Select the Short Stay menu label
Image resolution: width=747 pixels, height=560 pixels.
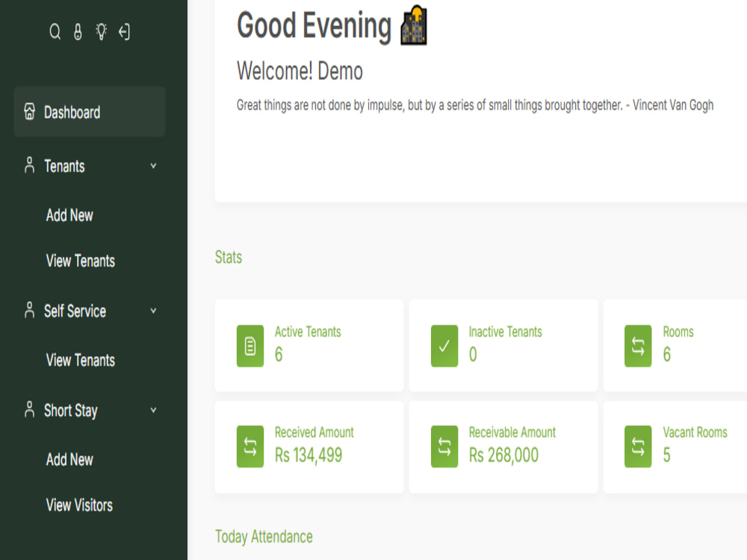[x=70, y=411]
